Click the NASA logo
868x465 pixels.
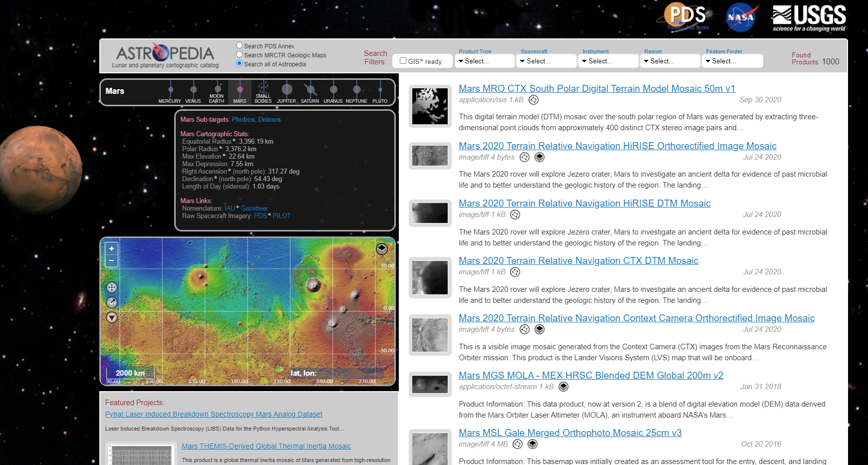pos(741,18)
